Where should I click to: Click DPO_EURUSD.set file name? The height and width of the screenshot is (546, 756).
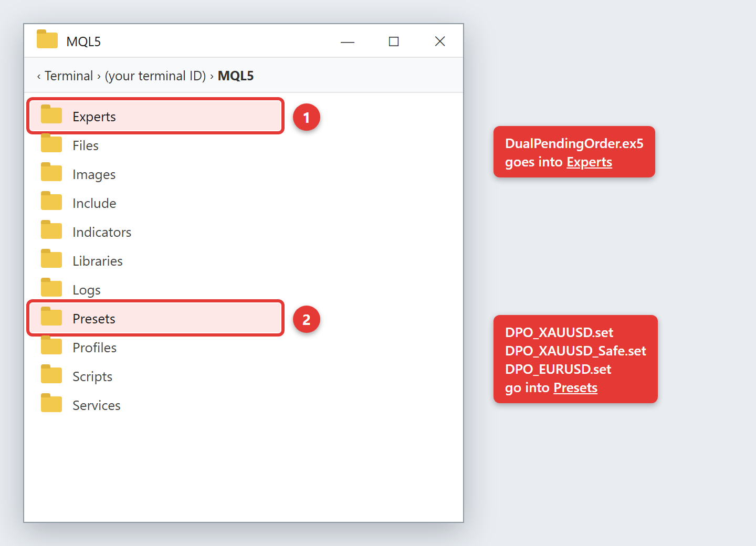click(x=558, y=369)
